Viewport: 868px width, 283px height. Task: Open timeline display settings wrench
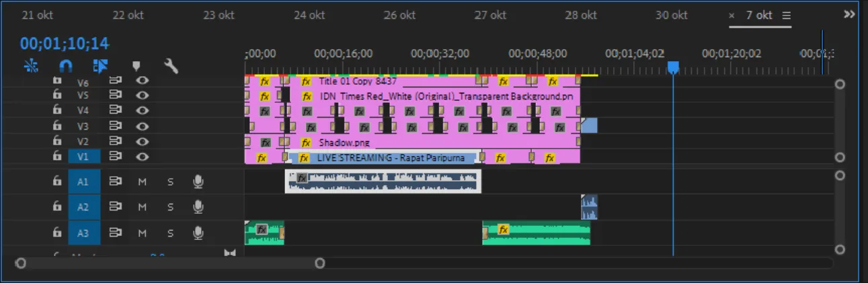pos(171,65)
